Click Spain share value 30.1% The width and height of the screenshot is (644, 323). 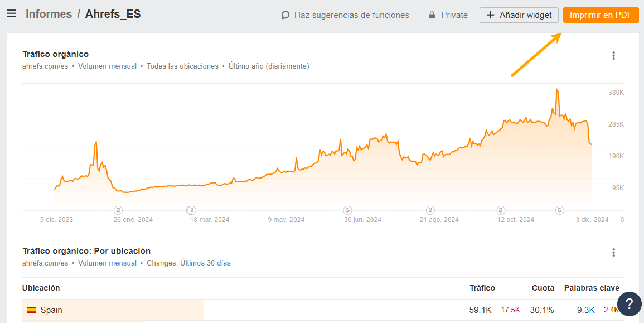pos(542,310)
